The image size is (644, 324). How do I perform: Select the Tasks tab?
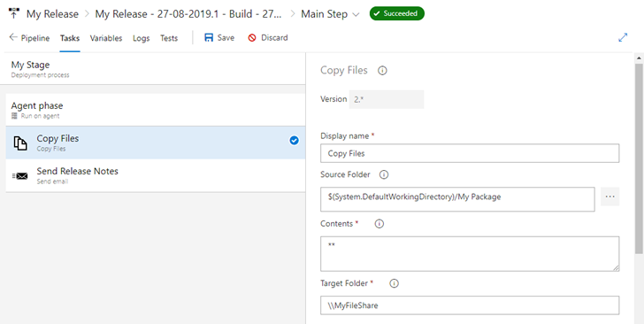coord(70,38)
